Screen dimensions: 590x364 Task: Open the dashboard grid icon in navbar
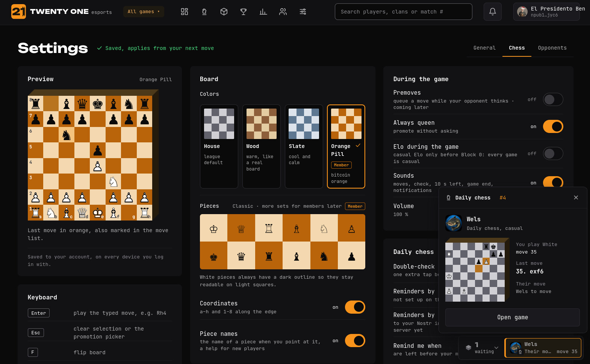tap(184, 12)
